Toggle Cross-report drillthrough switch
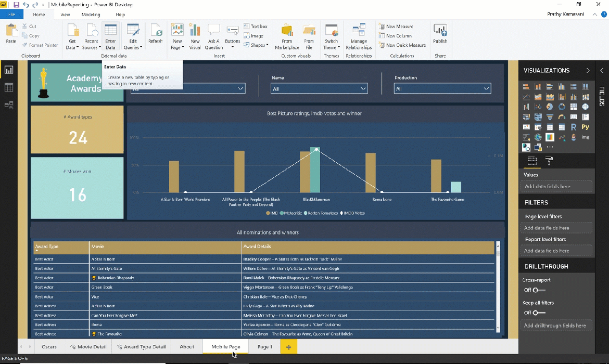Image resolution: width=609 pixels, height=364 pixels. (x=538, y=290)
